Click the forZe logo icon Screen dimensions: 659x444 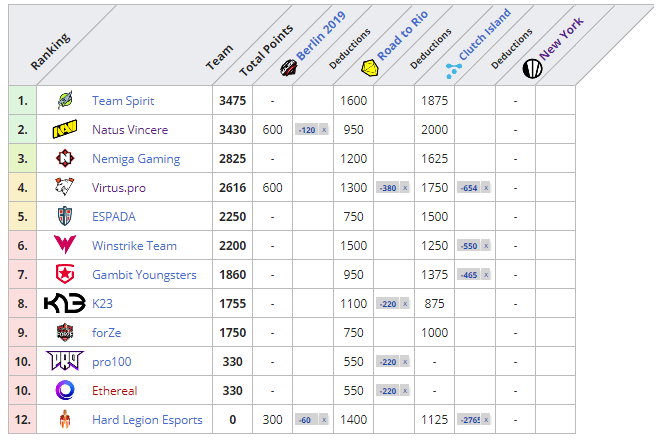tap(65, 332)
